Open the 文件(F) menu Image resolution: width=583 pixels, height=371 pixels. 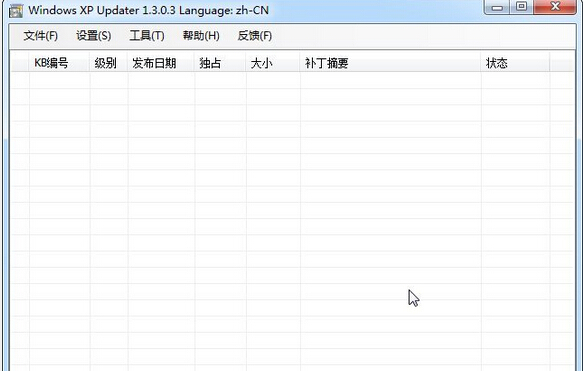[x=41, y=36]
